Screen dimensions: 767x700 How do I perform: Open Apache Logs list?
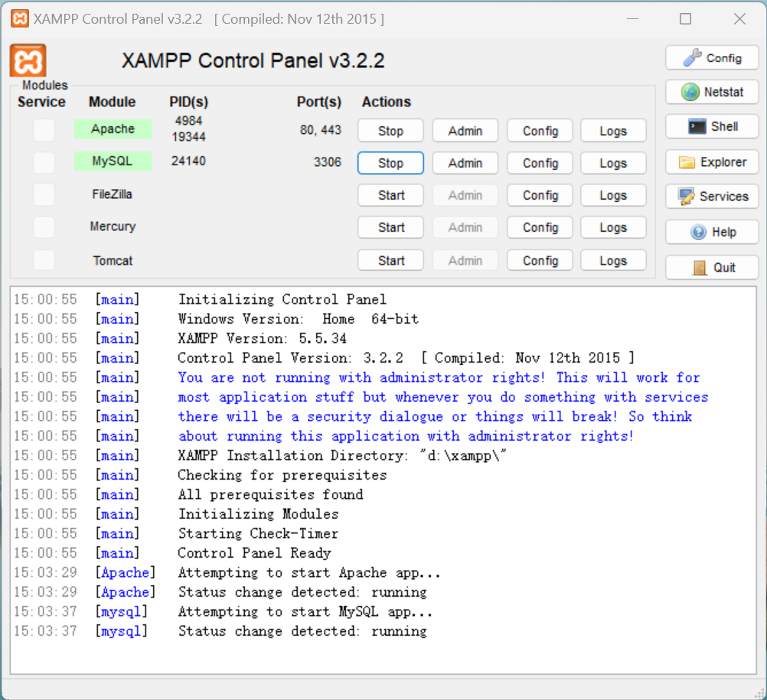[x=613, y=131]
